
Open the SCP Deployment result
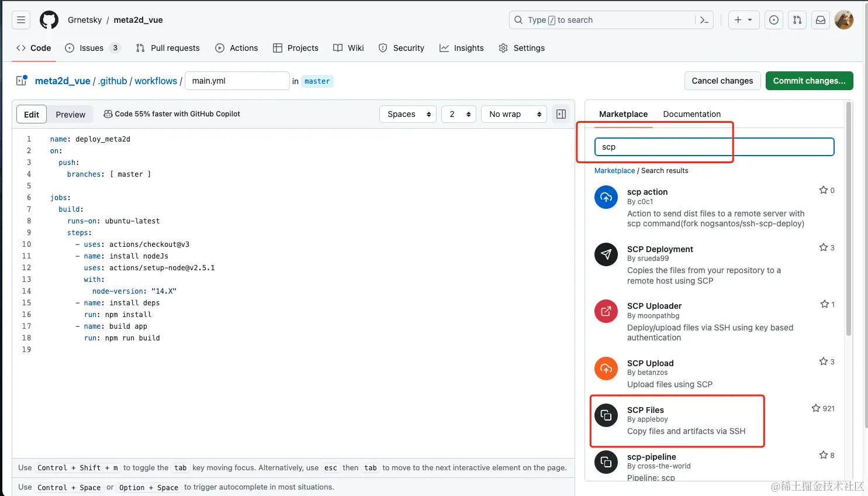pyautogui.click(x=660, y=249)
